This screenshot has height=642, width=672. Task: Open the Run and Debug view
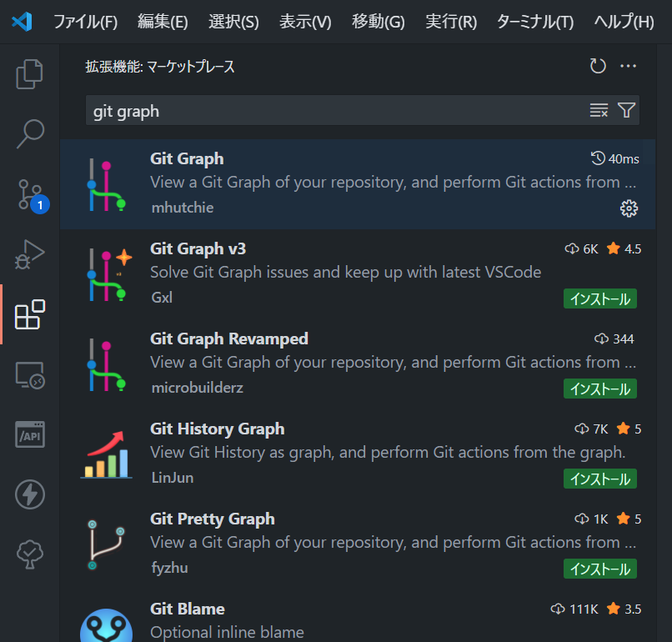[29, 254]
